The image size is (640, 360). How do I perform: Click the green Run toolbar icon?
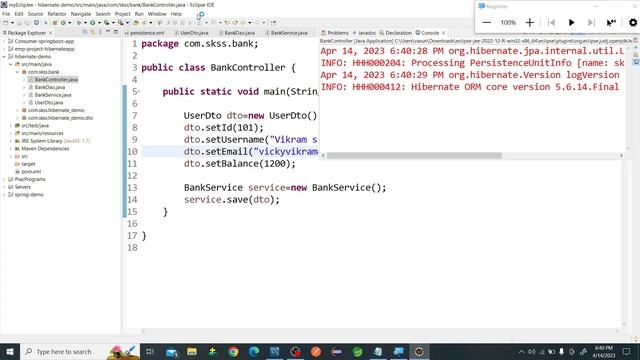pyautogui.click(x=93, y=23)
